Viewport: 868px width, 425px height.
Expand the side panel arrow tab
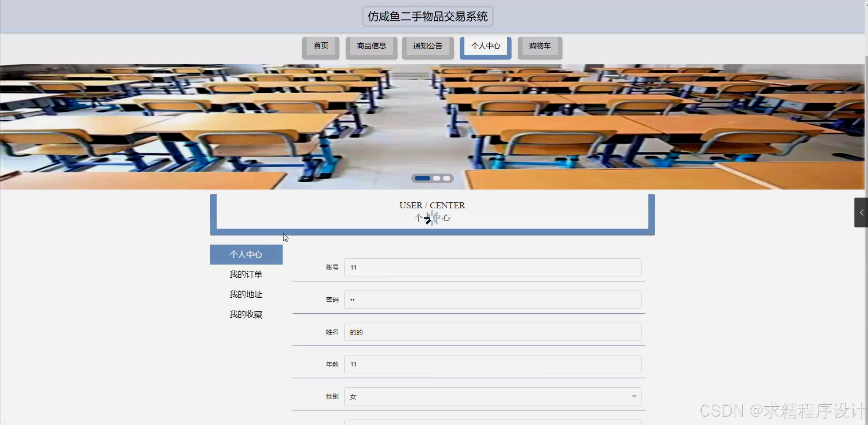click(861, 212)
